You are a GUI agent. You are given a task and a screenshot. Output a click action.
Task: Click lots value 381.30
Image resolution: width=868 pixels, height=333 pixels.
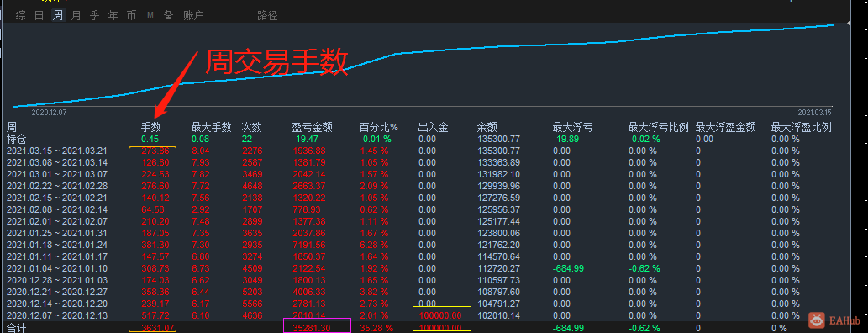point(155,245)
